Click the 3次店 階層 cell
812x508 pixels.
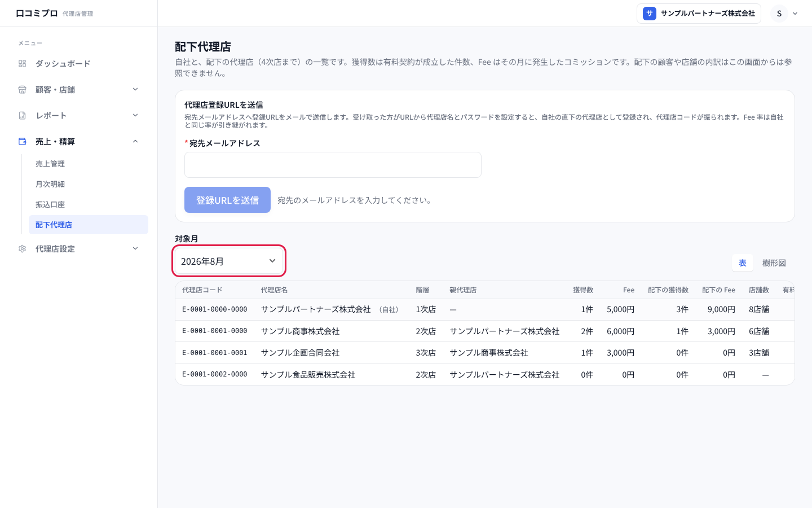pos(426,353)
